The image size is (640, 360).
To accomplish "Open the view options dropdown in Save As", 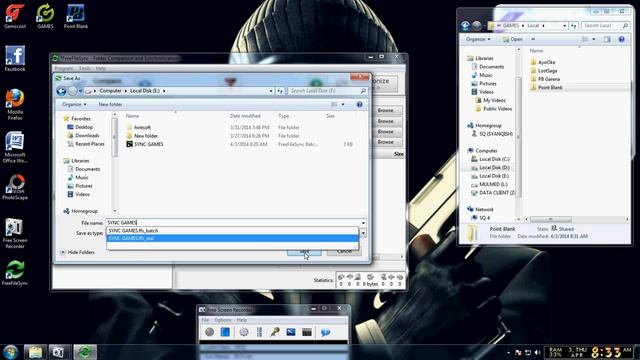I will coord(343,104).
